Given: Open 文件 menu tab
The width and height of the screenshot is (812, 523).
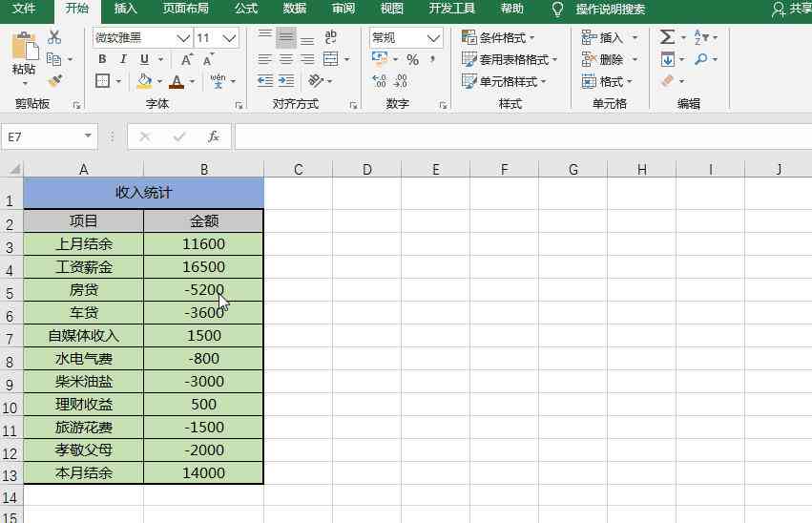Looking at the screenshot, I should click(24, 9).
